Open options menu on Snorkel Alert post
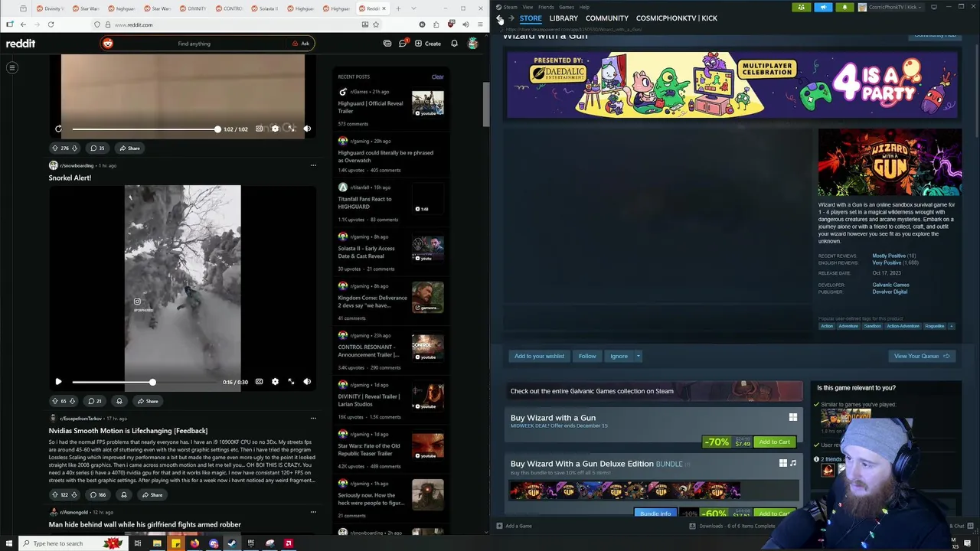 pos(313,165)
